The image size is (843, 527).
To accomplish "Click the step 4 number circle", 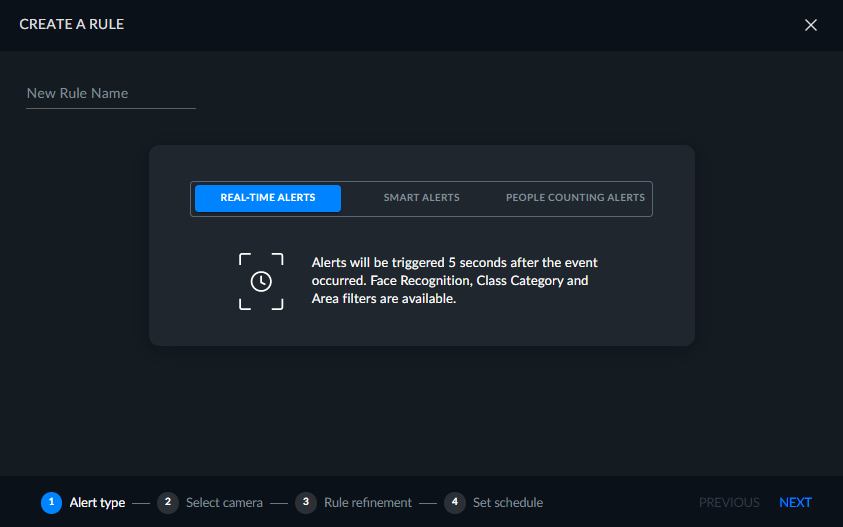I will tap(455, 503).
